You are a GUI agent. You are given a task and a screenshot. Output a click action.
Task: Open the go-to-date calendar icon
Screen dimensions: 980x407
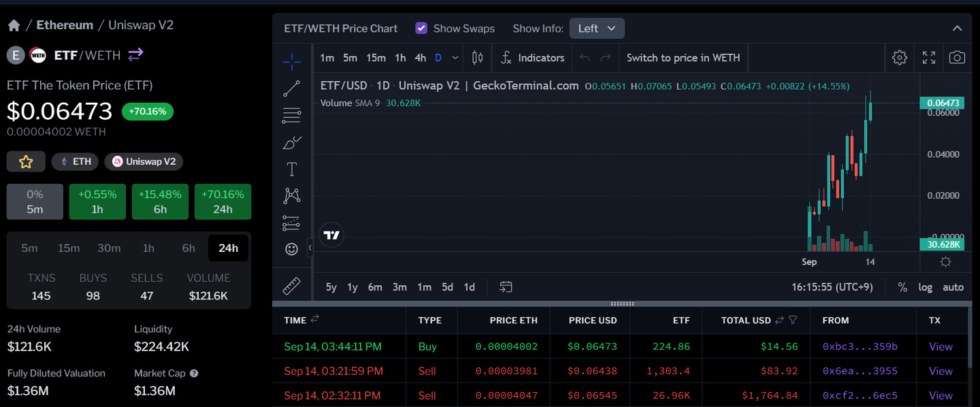click(506, 287)
